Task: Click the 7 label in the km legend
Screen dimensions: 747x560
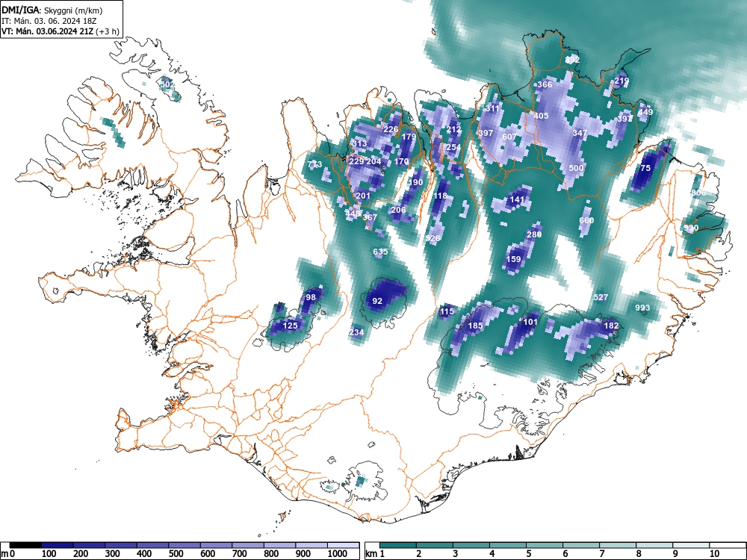Action: click(602, 554)
